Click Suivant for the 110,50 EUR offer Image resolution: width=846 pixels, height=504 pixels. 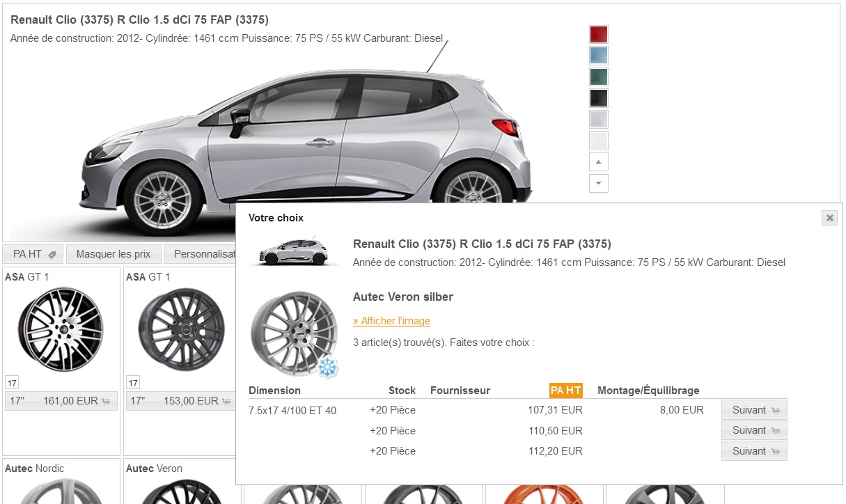(754, 430)
